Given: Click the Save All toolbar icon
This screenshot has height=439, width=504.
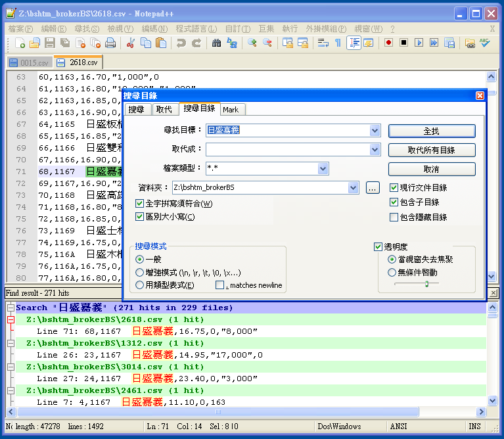Looking at the screenshot, I should 65,43.
